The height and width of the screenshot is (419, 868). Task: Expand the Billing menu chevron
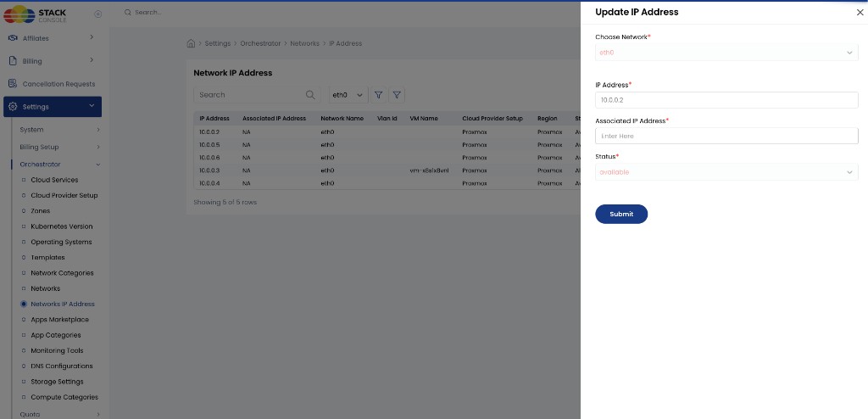92,60
